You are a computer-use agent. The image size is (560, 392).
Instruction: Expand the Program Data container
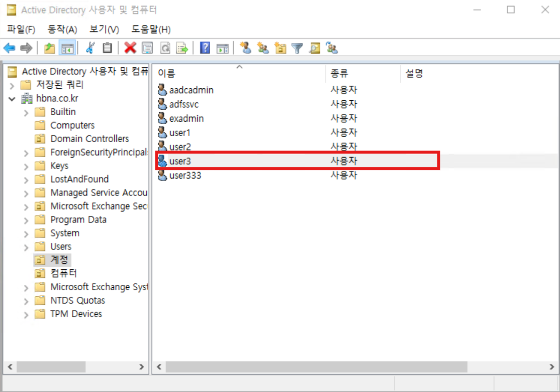(x=26, y=220)
